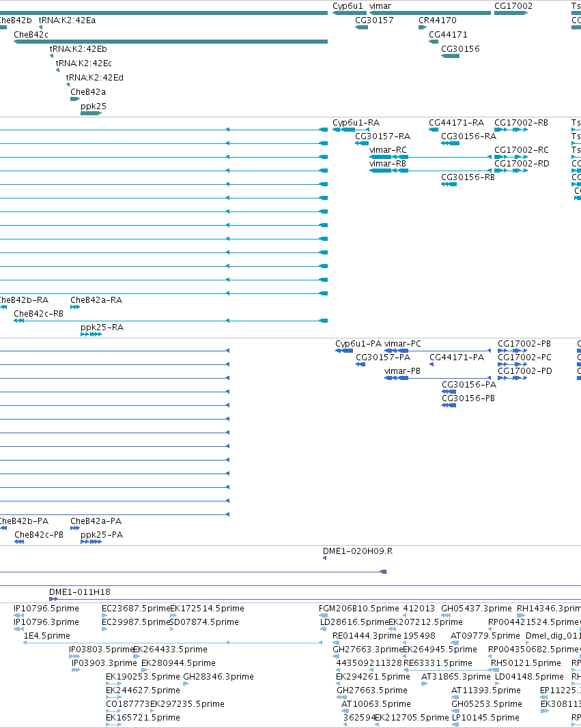Select the ppk25 gene label
581x728 pixels.
94,107
